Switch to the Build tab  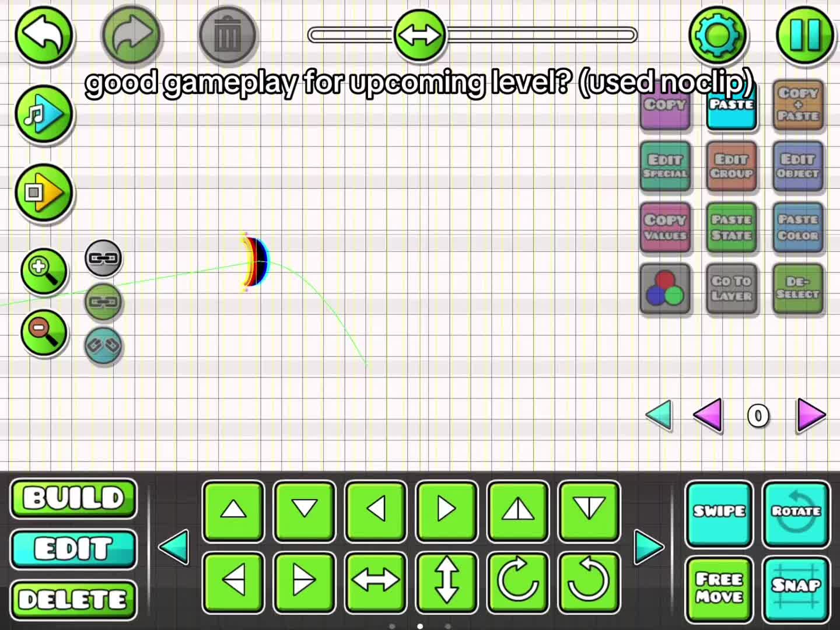tap(73, 499)
